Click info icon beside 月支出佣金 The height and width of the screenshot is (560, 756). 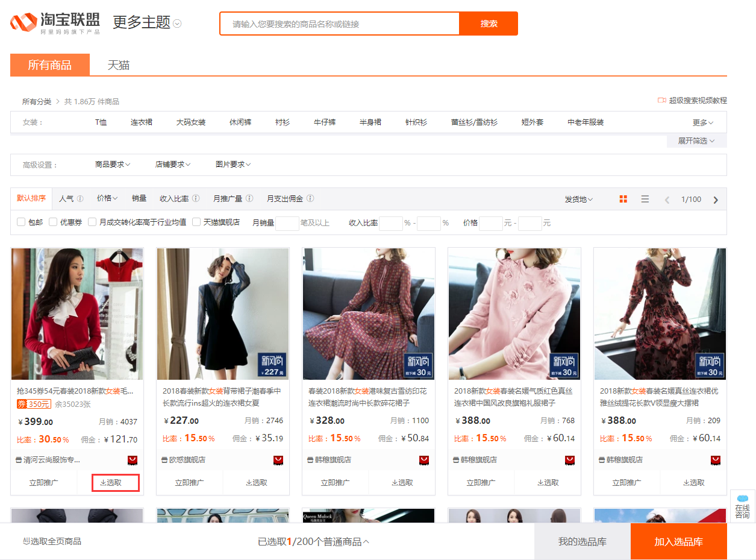(310, 198)
